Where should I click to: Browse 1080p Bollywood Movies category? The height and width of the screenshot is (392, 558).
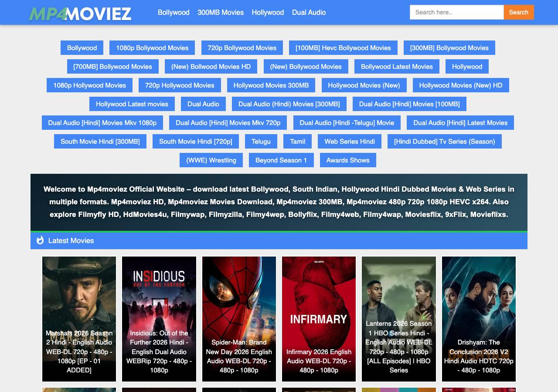152,48
